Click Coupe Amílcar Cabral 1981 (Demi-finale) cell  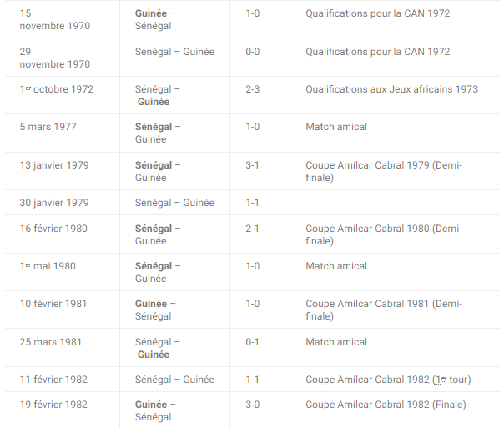(x=384, y=310)
